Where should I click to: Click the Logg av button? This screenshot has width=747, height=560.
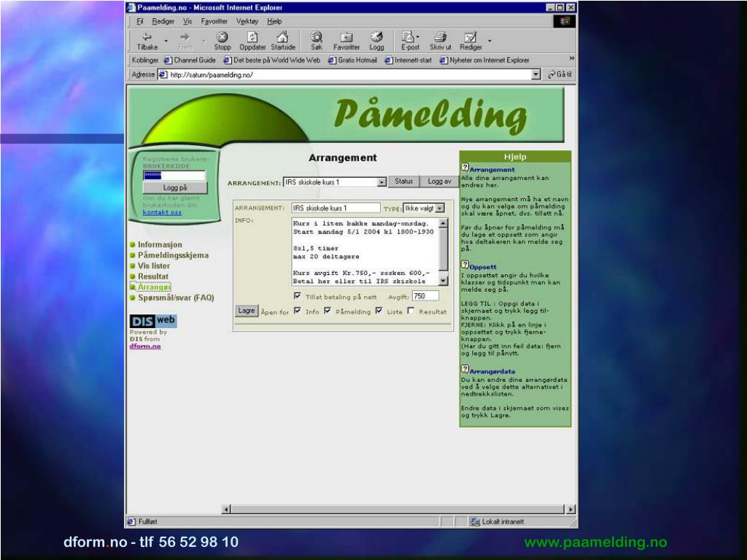(x=439, y=181)
